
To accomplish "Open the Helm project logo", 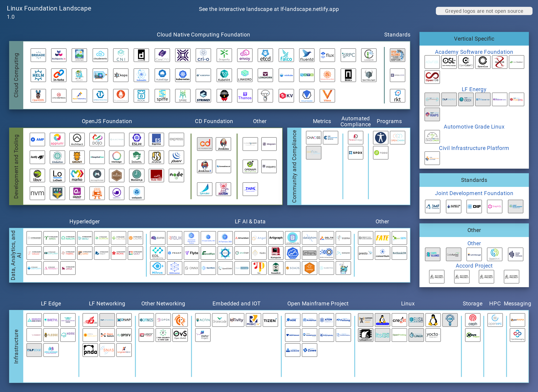I will coord(38,75).
